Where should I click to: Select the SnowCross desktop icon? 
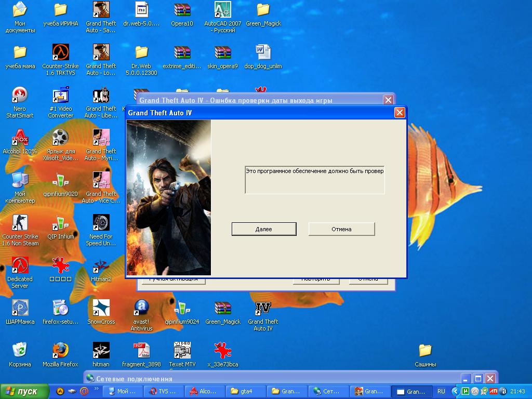pyautogui.click(x=101, y=309)
